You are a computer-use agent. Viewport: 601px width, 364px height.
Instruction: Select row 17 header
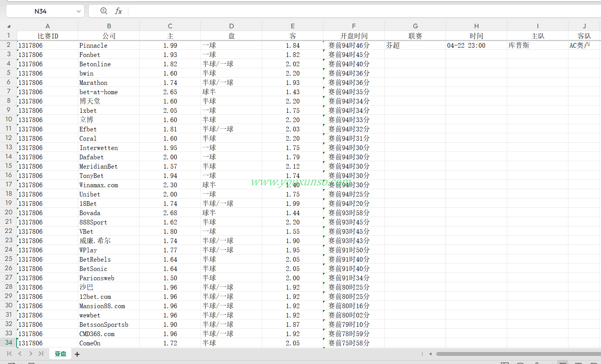pyautogui.click(x=9, y=184)
